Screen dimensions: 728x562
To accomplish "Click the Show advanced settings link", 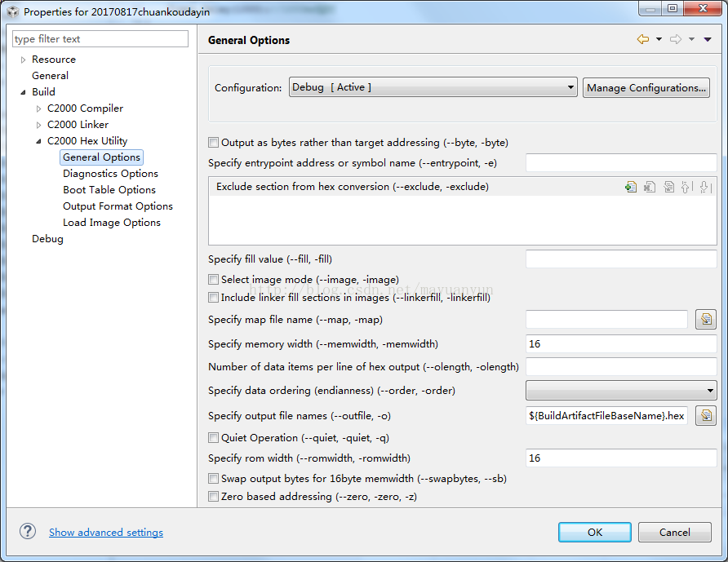I will [x=106, y=533].
